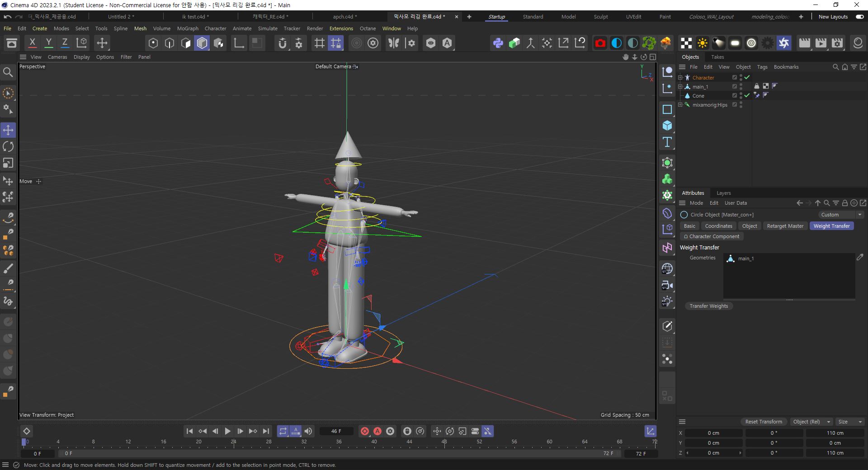The image size is (868, 470).
Task: Expand the Character object tree
Action: pos(680,77)
